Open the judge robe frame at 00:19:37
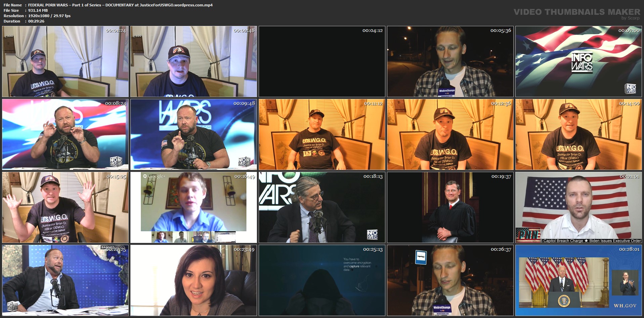Viewport: 644px width, 318px height. [450, 207]
